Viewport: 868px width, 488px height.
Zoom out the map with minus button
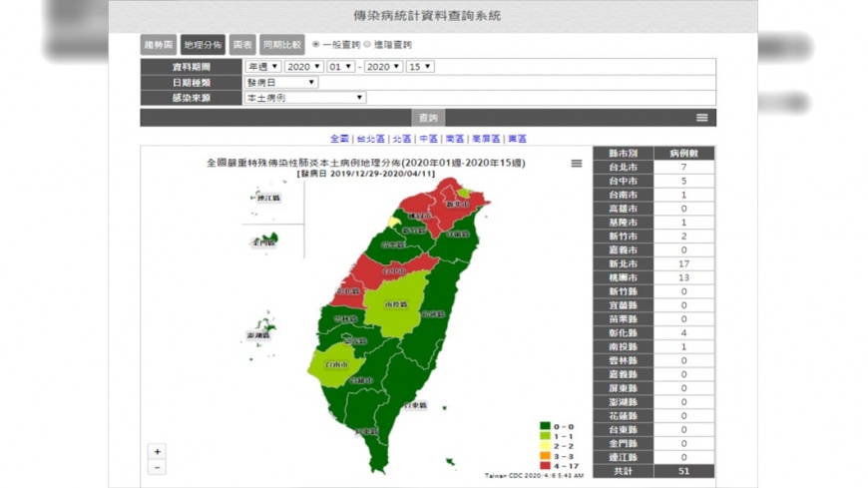(x=158, y=467)
